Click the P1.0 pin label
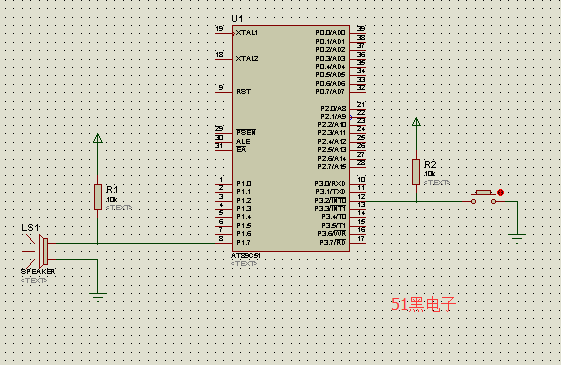 coord(244,184)
